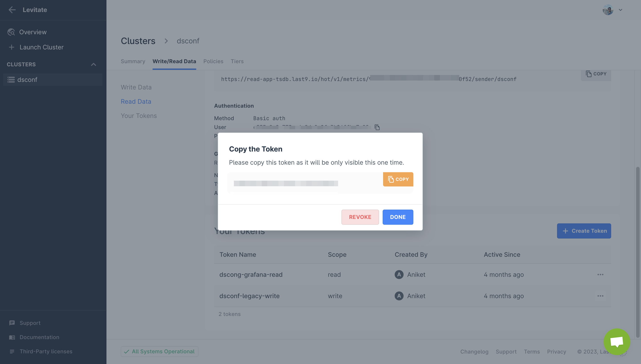Click the All Systems Operational status badge
Screen dimensions: 641x364
159,351
